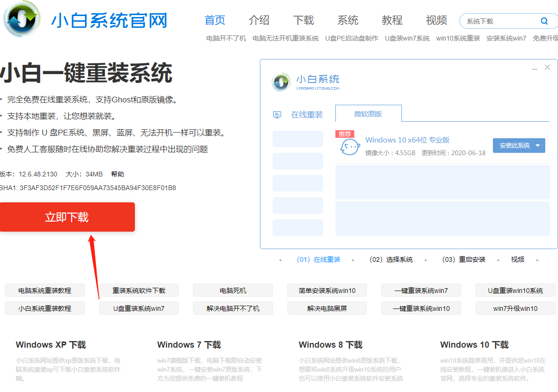Click the search magnifier icon
The width and height of the screenshot is (558, 392).
[x=544, y=21]
